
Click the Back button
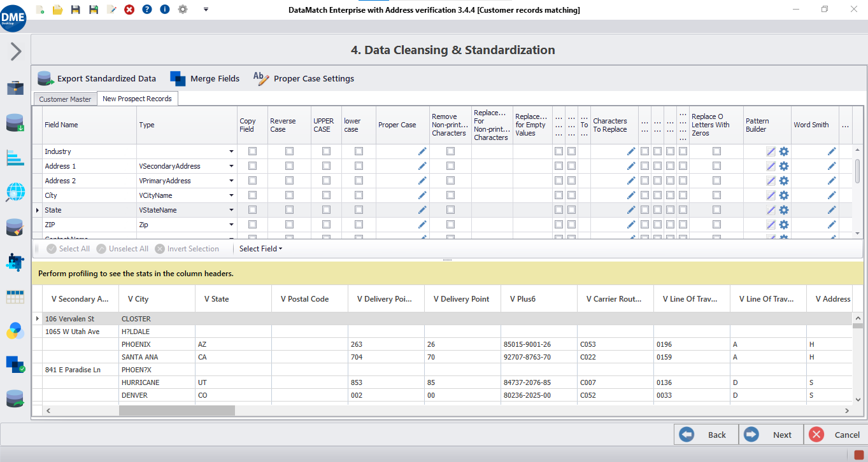click(706, 435)
